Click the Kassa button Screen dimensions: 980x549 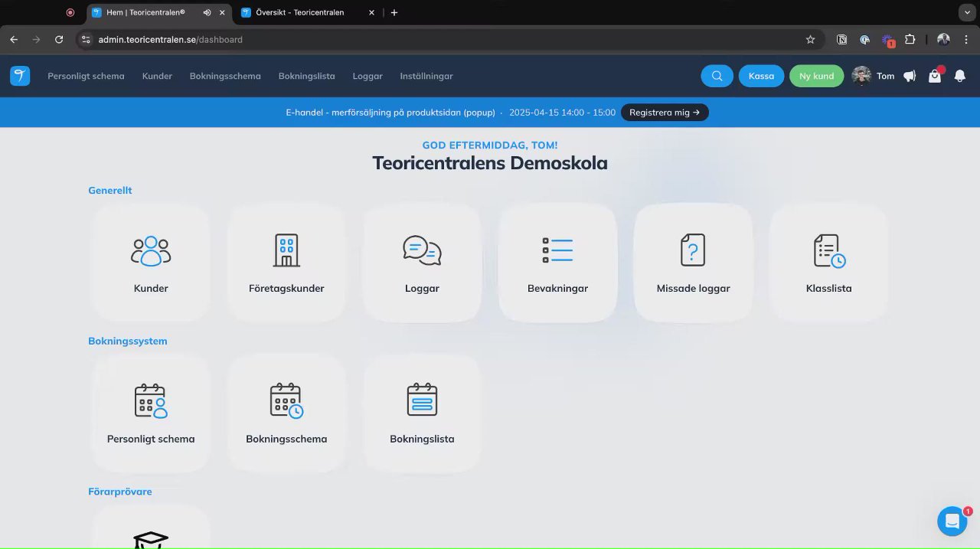point(761,76)
